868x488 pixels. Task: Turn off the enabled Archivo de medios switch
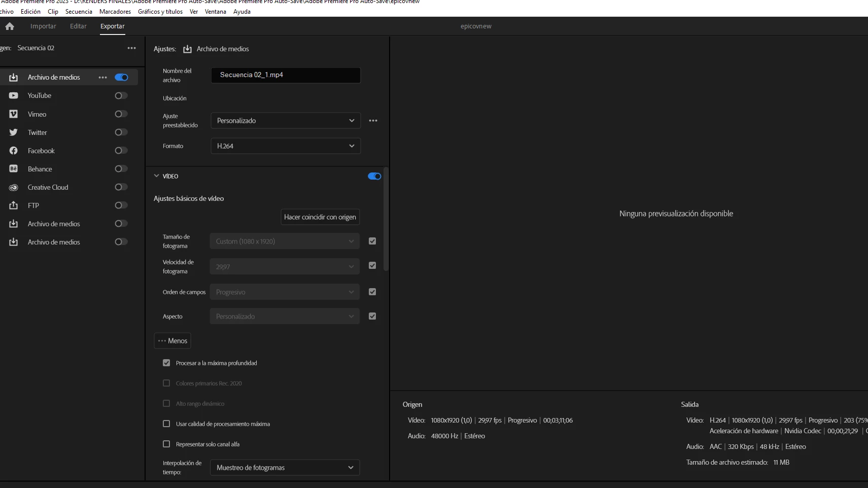click(121, 78)
